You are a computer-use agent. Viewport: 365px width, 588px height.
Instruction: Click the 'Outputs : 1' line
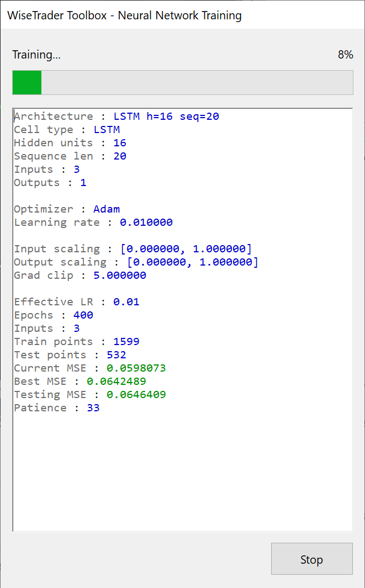pyautogui.click(x=50, y=183)
